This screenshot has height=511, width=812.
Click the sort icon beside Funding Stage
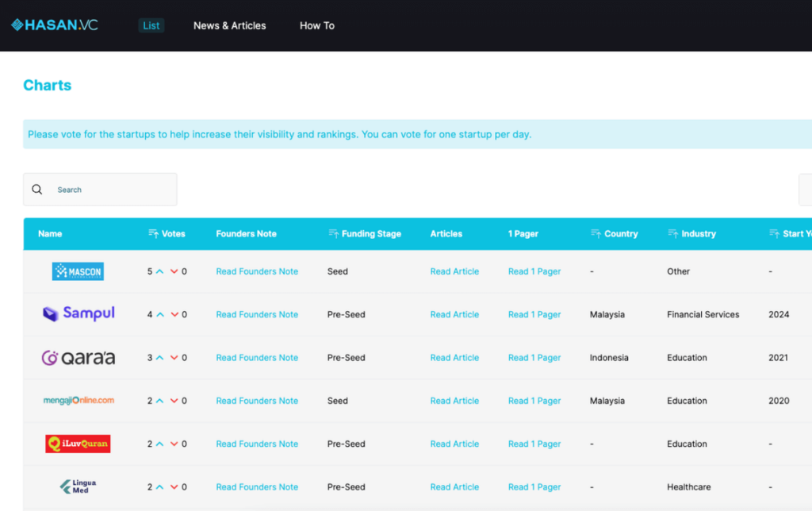point(333,233)
